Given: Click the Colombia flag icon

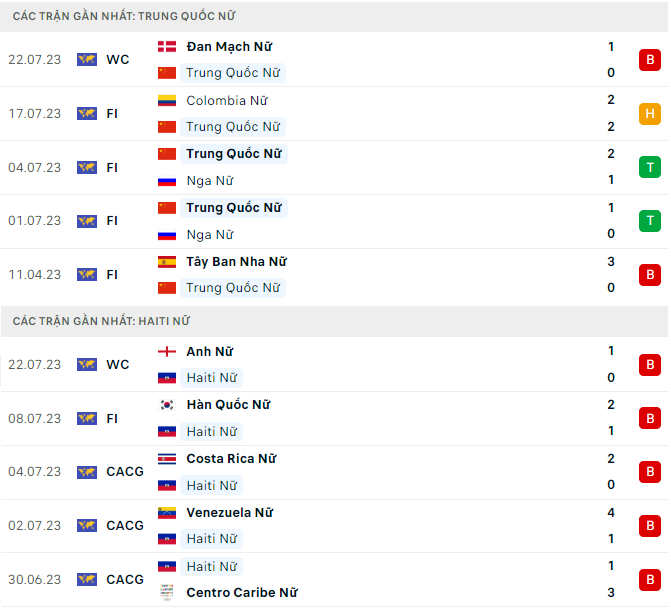Looking at the screenshot, I should coord(167,100).
